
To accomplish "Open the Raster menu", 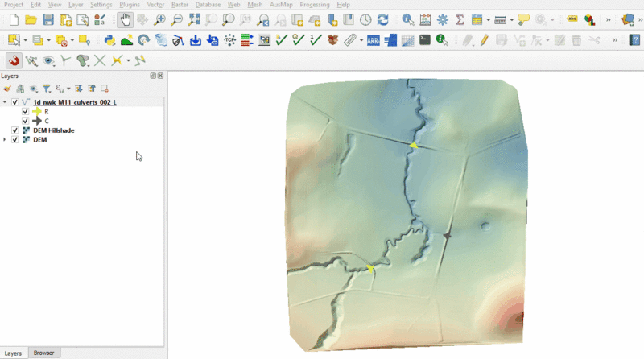I will pyautogui.click(x=180, y=5).
